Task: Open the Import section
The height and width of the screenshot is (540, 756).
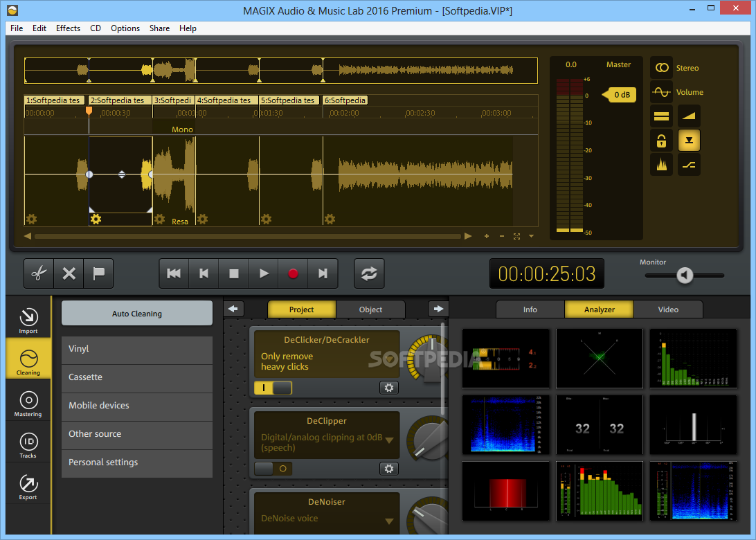Action: point(28,320)
